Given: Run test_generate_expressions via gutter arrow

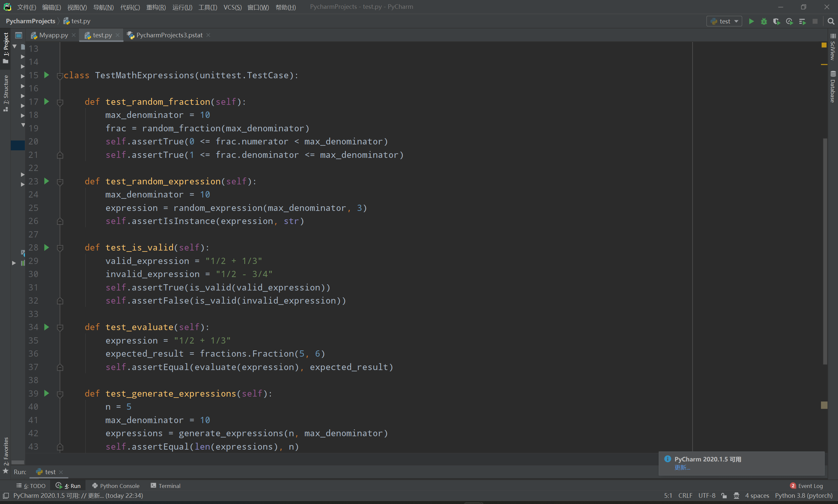Looking at the screenshot, I should (47, 393).
